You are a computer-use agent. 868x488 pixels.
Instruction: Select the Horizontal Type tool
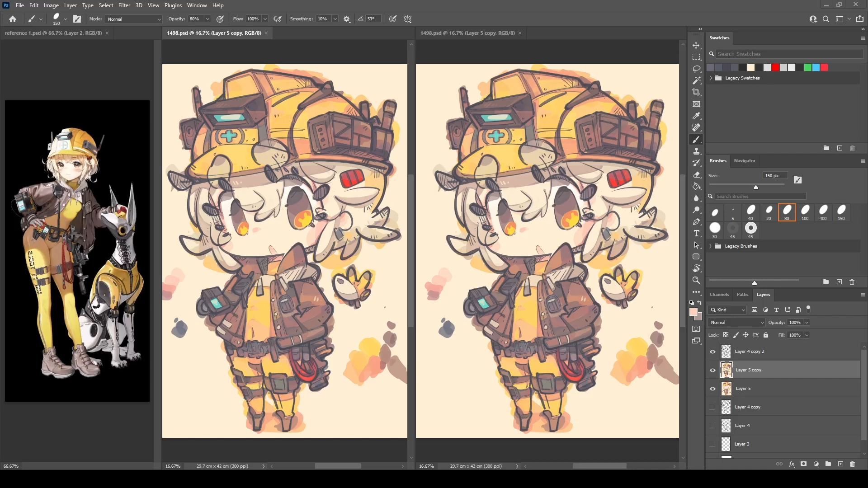click(x=696, y=233)
